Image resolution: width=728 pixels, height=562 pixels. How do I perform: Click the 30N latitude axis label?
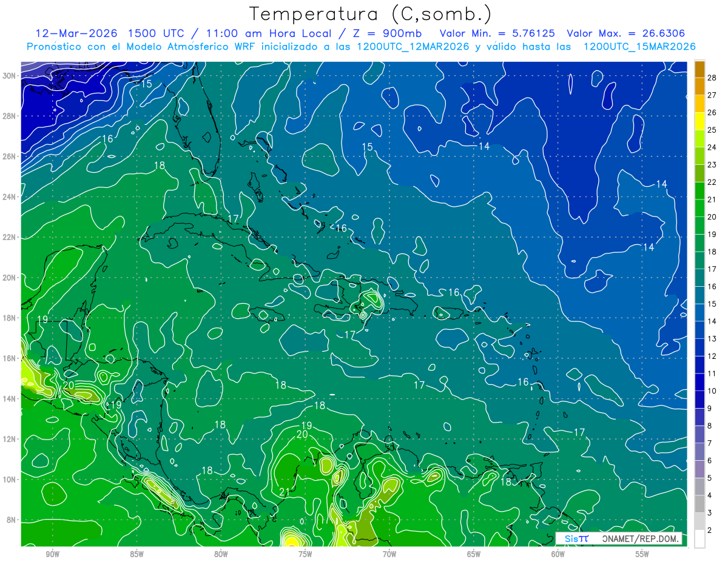10,76
